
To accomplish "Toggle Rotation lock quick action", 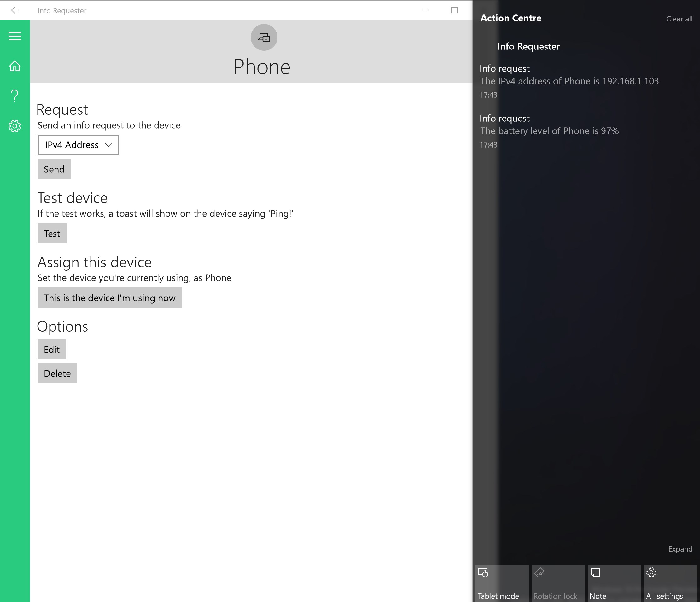I will coord(558,583).
